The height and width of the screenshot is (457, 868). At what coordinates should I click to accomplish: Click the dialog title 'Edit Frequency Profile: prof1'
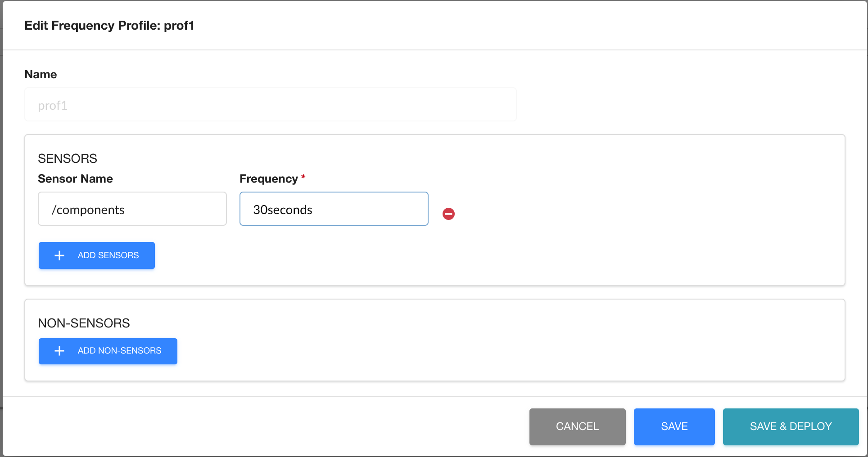pos(109,26)
